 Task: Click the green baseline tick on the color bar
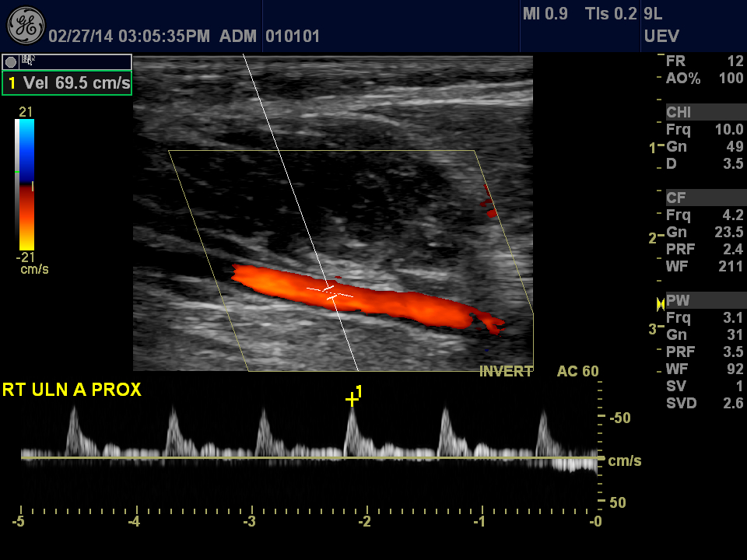(x=17, y=172)
